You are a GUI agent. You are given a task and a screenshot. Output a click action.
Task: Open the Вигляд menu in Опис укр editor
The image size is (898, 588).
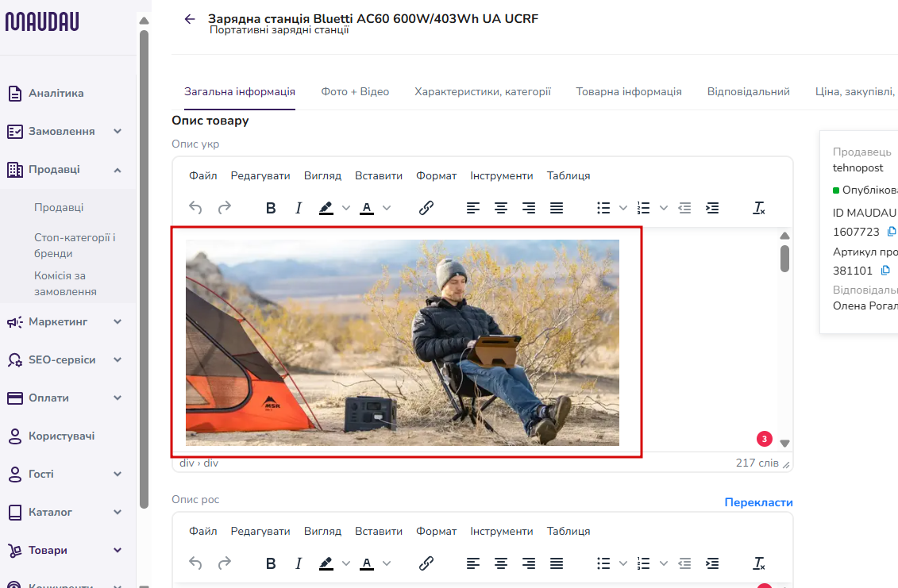(322, 176)
